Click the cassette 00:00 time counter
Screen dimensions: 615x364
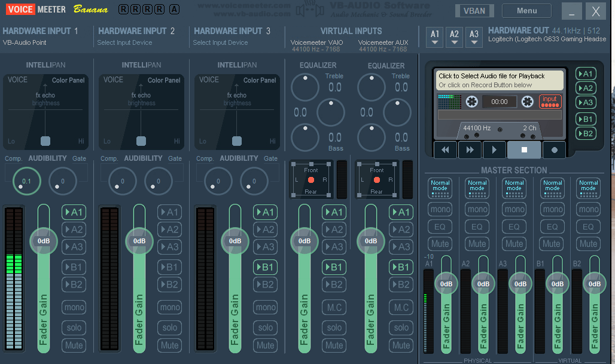(x=500, y=102)
